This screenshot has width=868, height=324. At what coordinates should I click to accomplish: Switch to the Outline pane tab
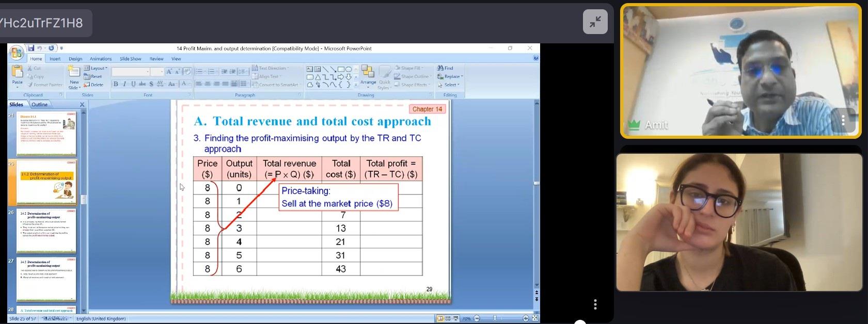coord(40,104)
